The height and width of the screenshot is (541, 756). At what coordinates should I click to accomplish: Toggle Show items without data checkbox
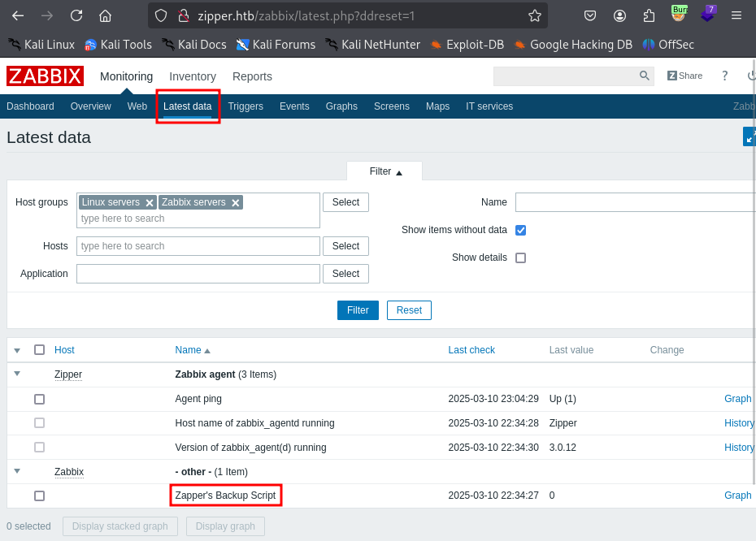521,230
